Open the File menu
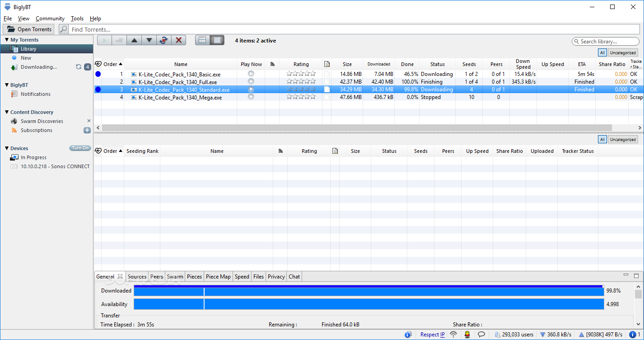The height and width of the screenshot is (340, 644). tap(8, 19)
